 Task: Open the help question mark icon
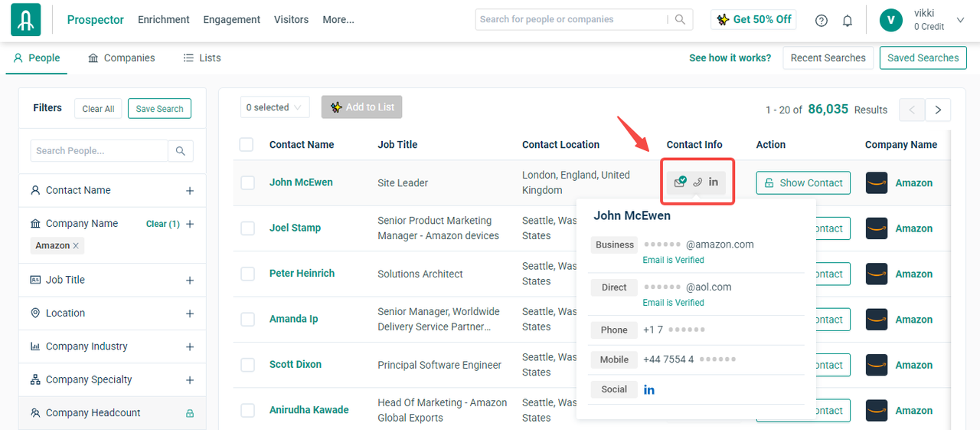click(822, 21)
